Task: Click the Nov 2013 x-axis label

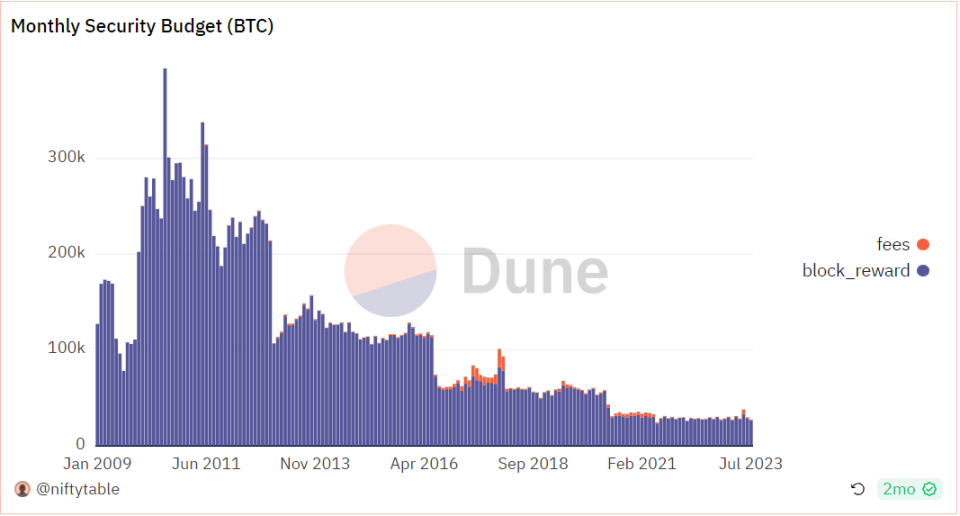Action: [x=315, y=463]
